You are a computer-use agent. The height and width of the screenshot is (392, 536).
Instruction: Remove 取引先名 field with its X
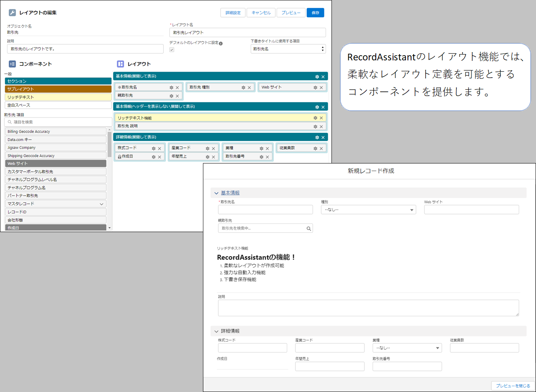pyautogui.click(x=177, y=87)
